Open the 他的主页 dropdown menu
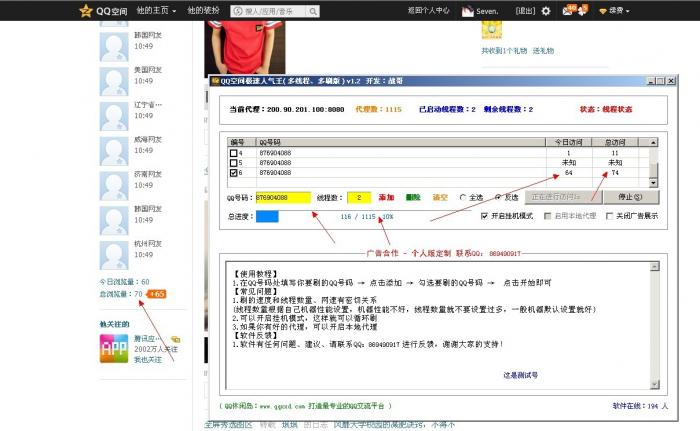The width and height of the screenshot is (700, 431). [x=156, y=10]
